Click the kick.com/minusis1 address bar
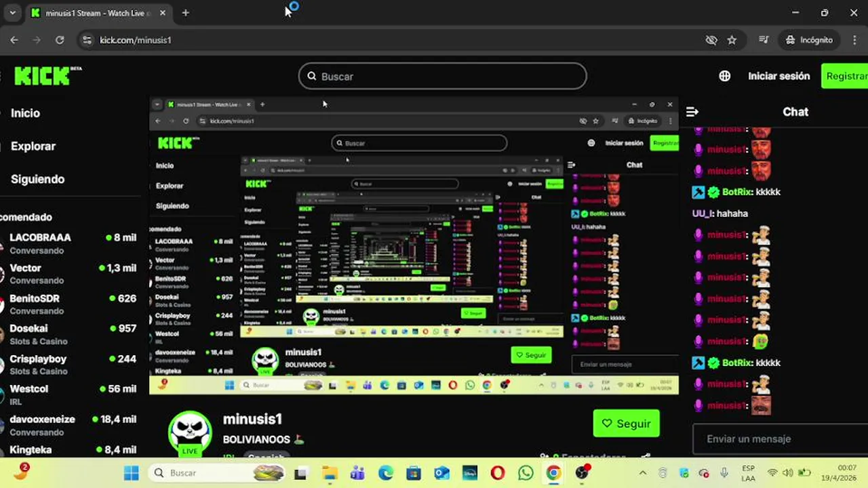The height and width of the screenshot is (488, 868). tap(393, 40)
